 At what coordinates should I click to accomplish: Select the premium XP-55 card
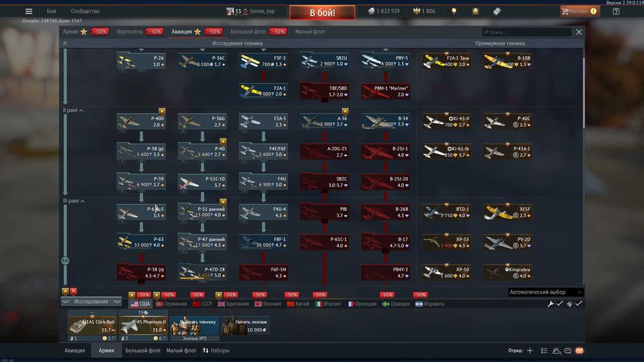tap(447, 242)
